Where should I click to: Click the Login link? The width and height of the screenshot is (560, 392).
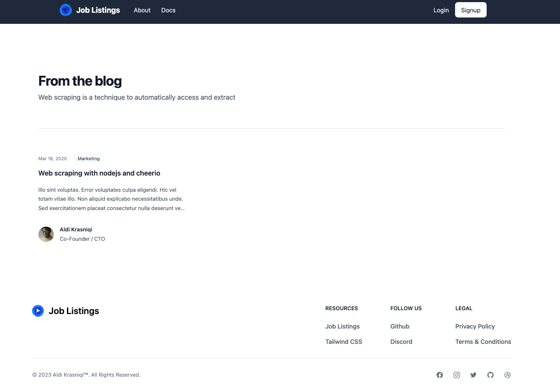pyautogui.click(x=441, y=10)
